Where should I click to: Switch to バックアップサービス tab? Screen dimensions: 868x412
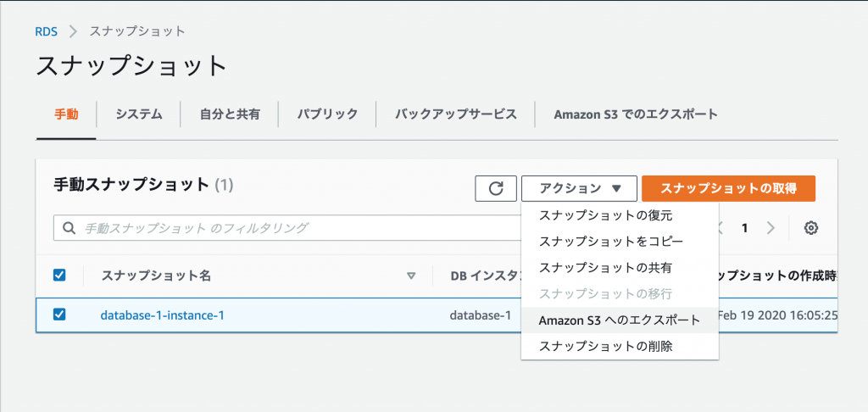click(x=456, y=114)
